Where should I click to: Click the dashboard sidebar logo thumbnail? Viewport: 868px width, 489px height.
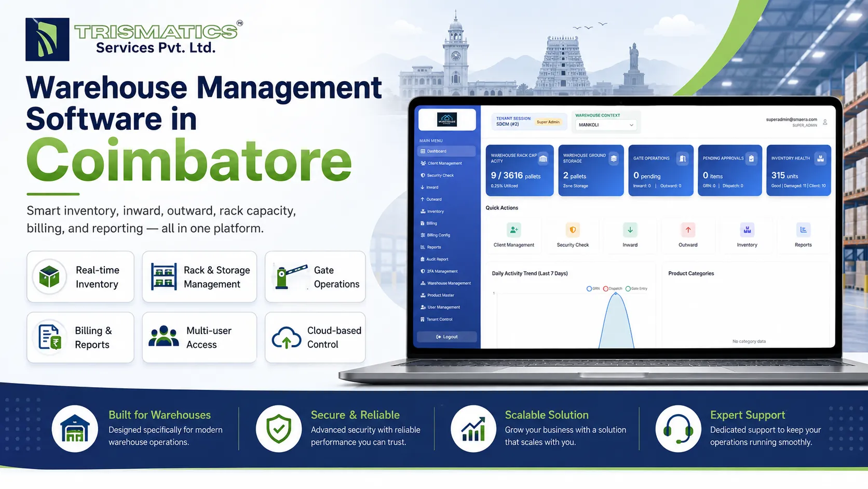pos(447,120)
